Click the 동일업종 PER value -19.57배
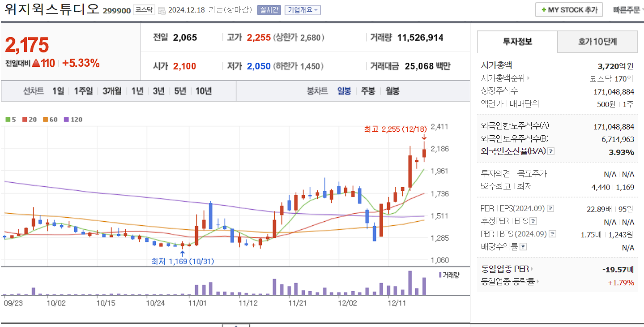The image size is (644, 327). 618,270
